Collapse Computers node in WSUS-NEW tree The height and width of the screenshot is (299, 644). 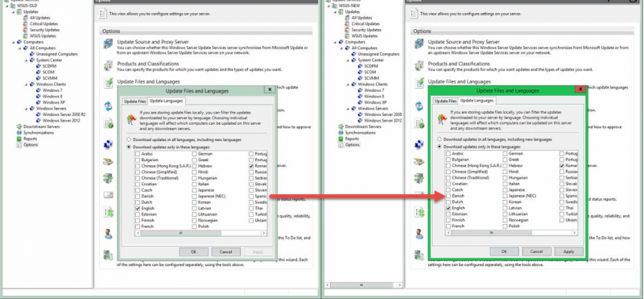coord(335,42)
